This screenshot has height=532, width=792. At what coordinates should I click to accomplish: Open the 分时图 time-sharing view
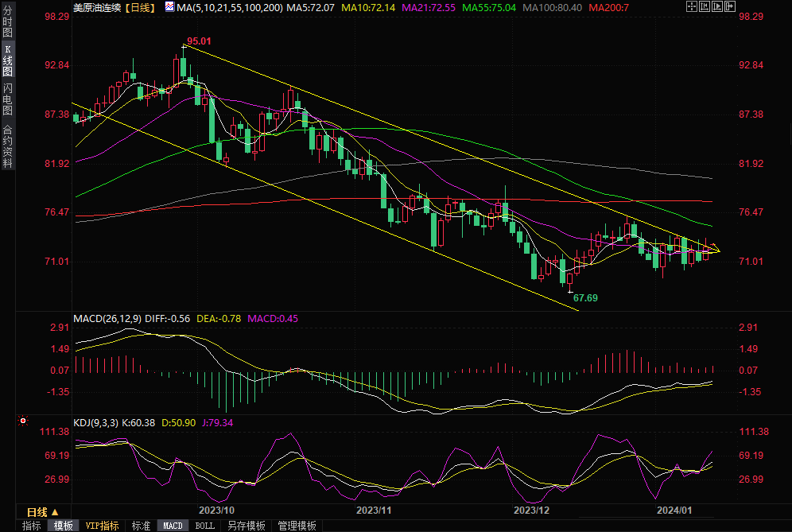[7, 26]
